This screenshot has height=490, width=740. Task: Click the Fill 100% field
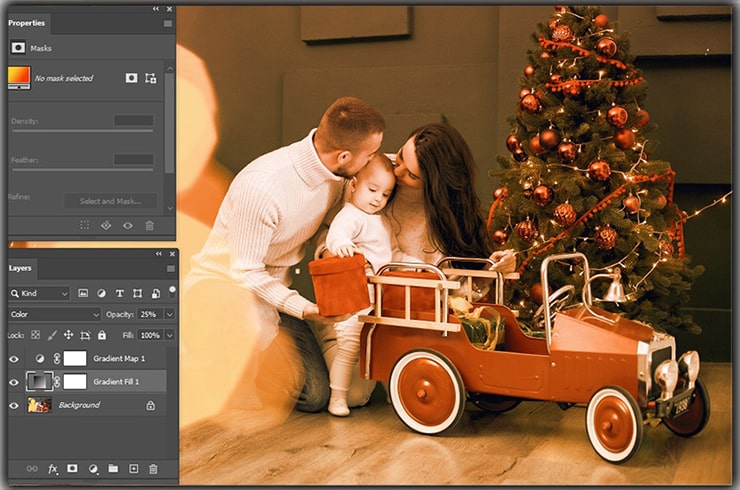[150, 335]
